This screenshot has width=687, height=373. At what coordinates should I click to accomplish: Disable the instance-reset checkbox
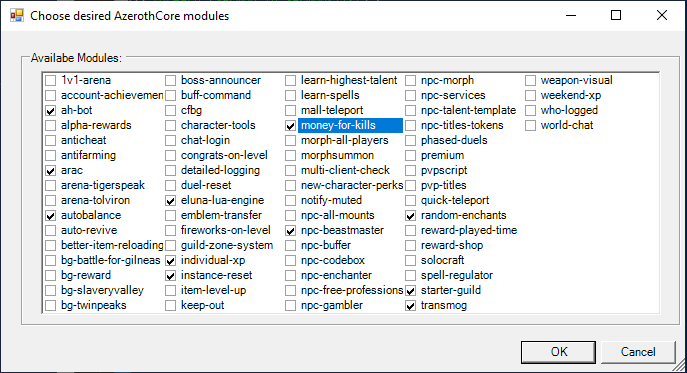click(170, 276)
